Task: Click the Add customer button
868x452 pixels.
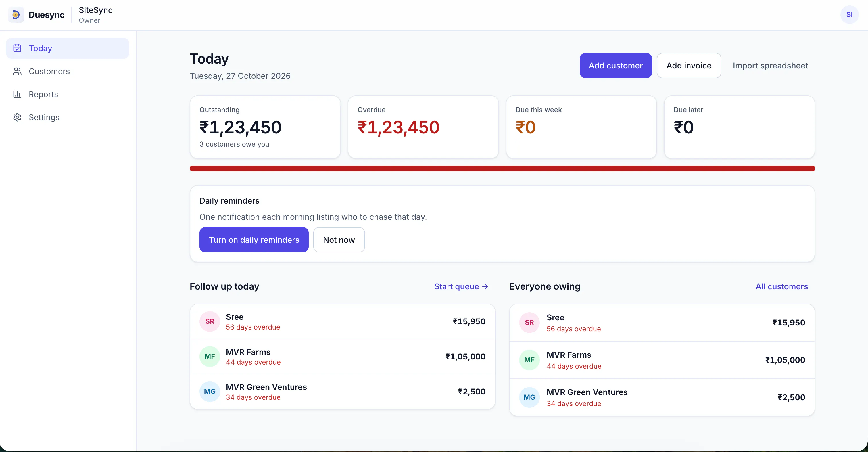Action: click(616, 66)
